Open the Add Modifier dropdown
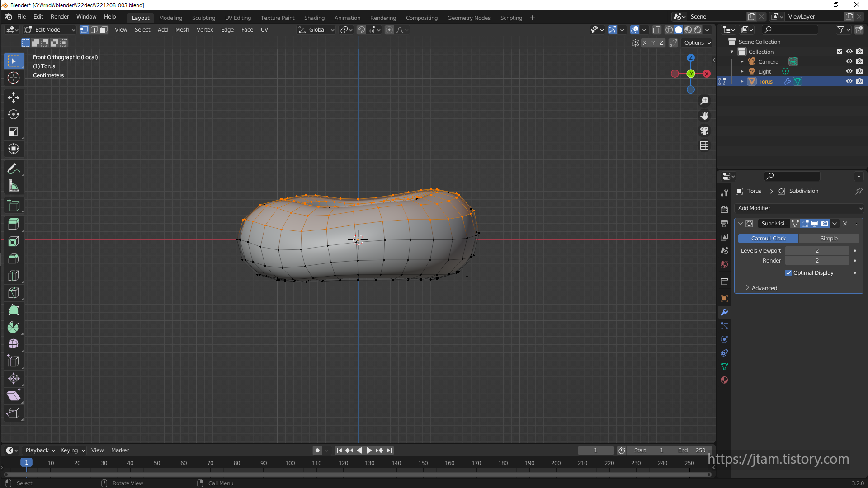Image resolution: width=868 pixels, height=488 pixels. tap(799, 208)
